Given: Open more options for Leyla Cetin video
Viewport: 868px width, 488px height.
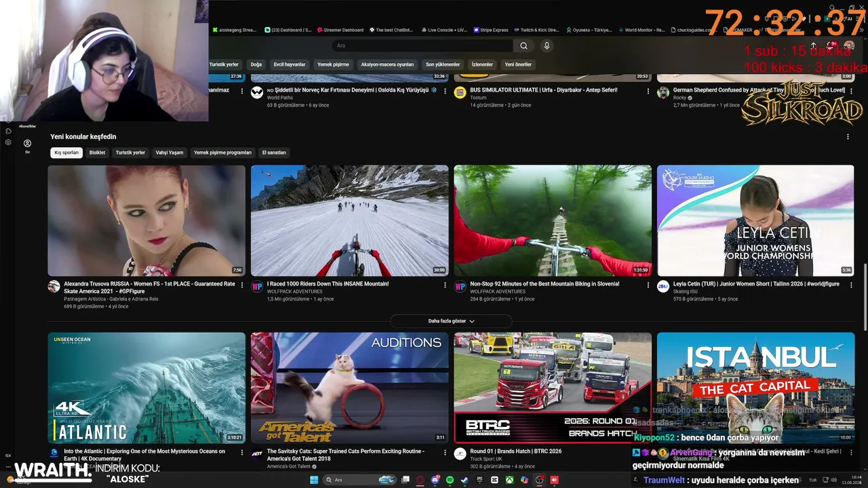Looking at the screenshot, I should (851, 285).
